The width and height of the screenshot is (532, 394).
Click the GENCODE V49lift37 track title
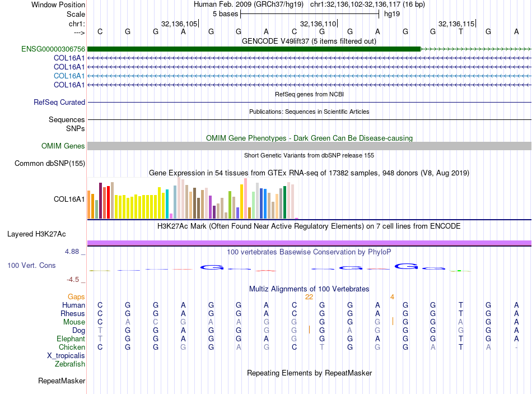coord(309,41)
